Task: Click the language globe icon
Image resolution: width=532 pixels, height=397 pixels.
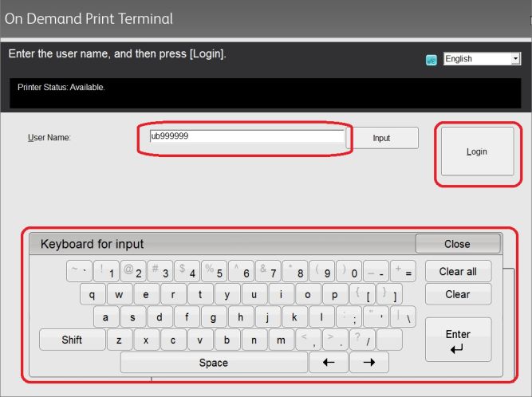Action: [x=432, y=60]
